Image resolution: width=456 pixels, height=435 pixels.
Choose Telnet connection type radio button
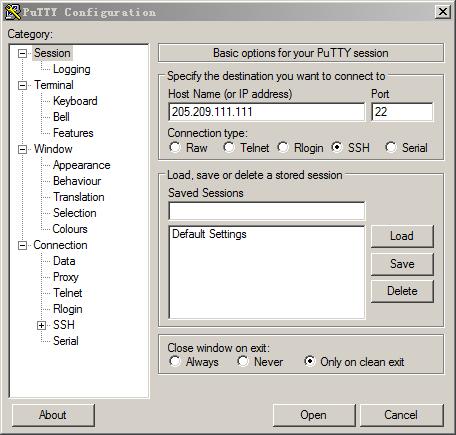[229, 147]
